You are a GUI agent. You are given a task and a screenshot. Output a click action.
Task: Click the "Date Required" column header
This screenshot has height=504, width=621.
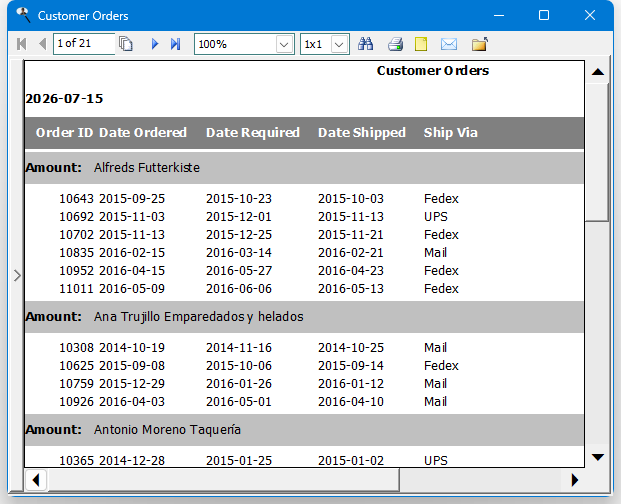[253, 132]
